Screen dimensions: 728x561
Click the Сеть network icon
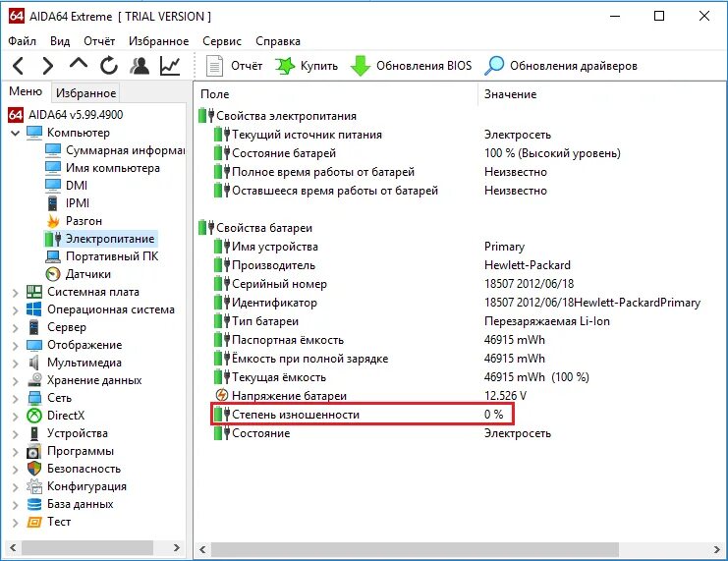tap(34, 398)
